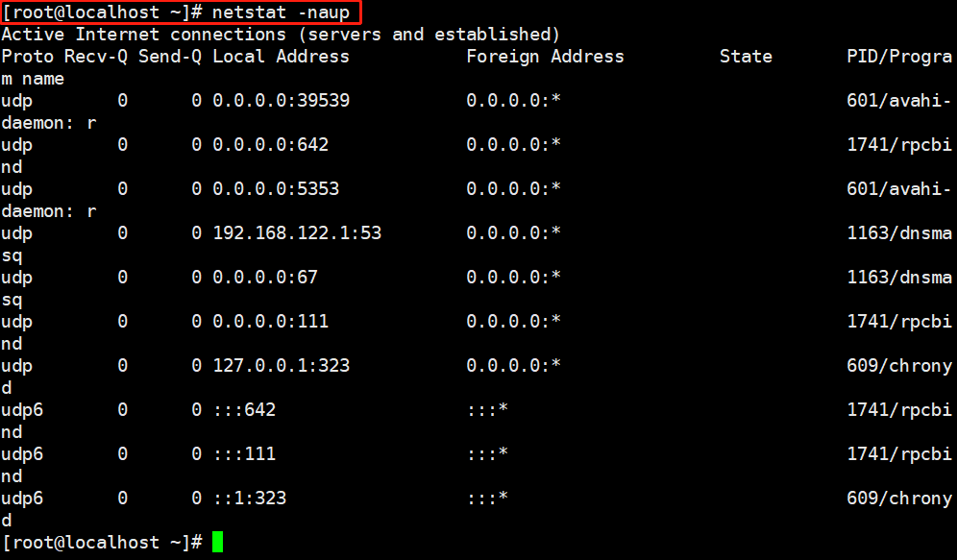The height and width of the screenshot is (560, 957).
Task: Select the 'Active Internet connections' header line
Action: pyautogui.click(x=281, y=35)
